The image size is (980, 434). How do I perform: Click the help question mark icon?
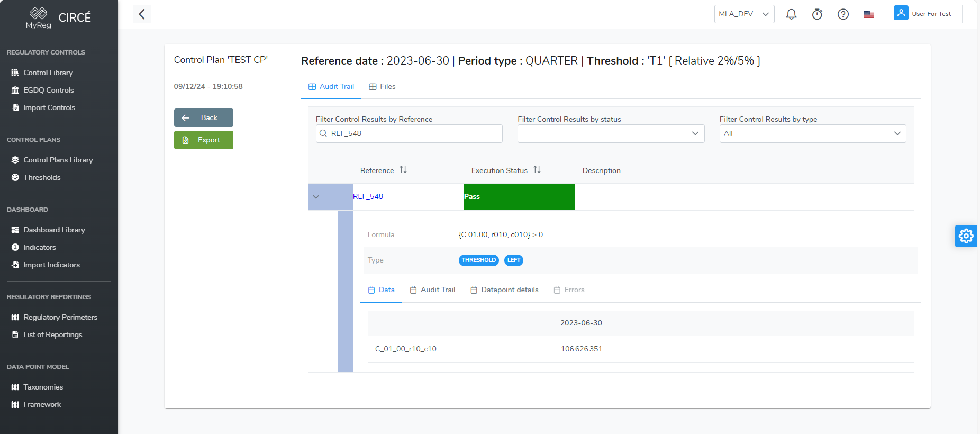pos(843,14)
